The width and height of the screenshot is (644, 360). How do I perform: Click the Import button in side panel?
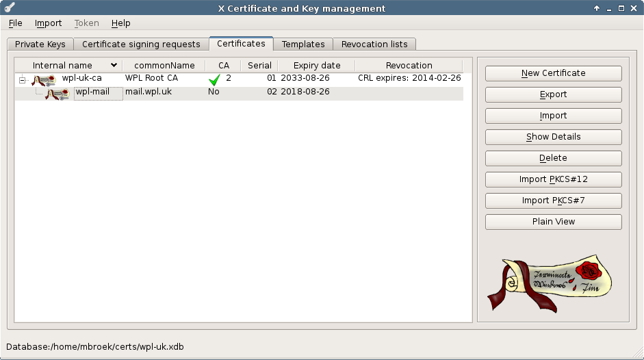coord(553,116)
